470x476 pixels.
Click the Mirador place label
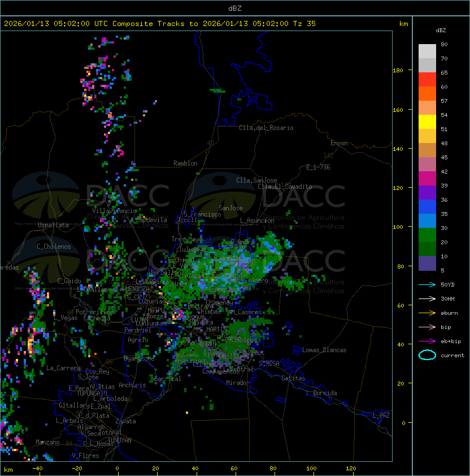tap(238, 383)
